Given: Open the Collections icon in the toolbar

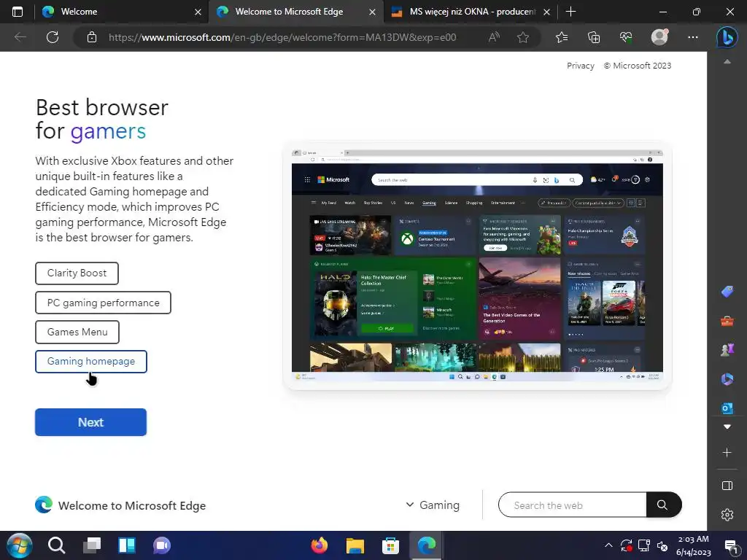Looking at the screenshot, I should pyautogui.click(x=594, y=37).
